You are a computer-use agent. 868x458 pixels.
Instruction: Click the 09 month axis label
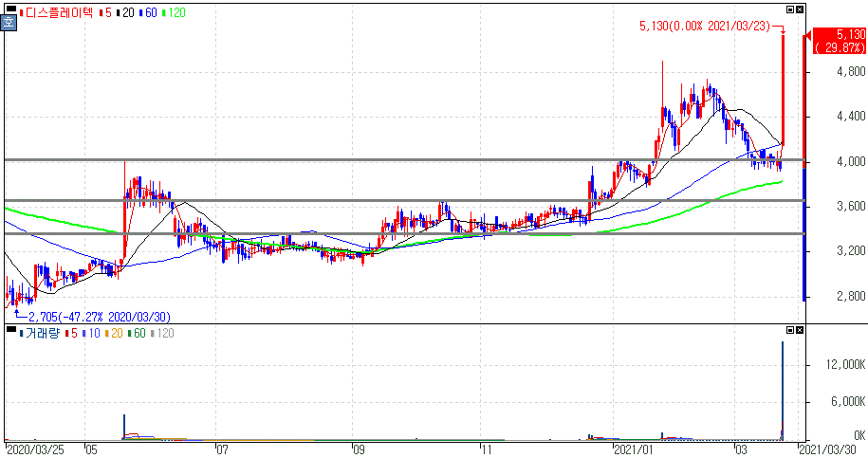(x=359, y=449)
